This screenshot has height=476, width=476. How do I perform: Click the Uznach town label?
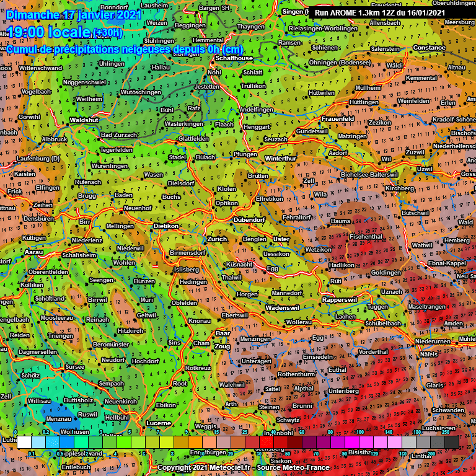tap(392, 291)
